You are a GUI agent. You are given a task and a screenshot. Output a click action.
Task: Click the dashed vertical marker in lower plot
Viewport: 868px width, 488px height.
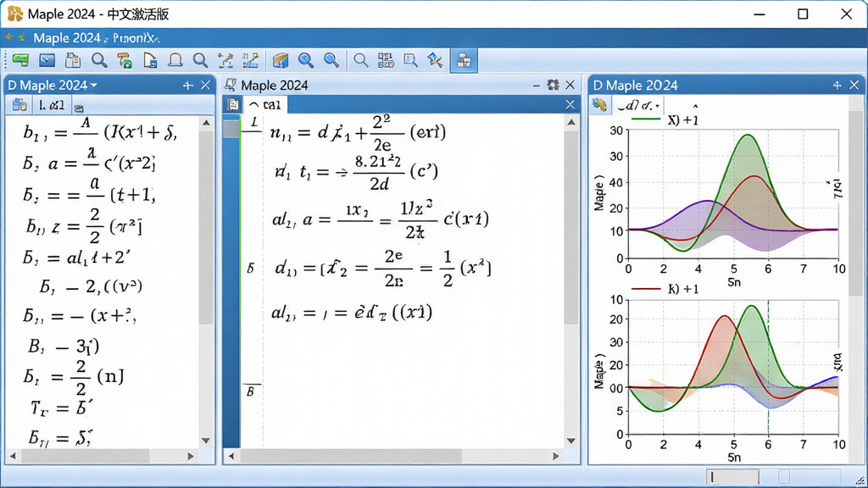[x=768, y=367]
